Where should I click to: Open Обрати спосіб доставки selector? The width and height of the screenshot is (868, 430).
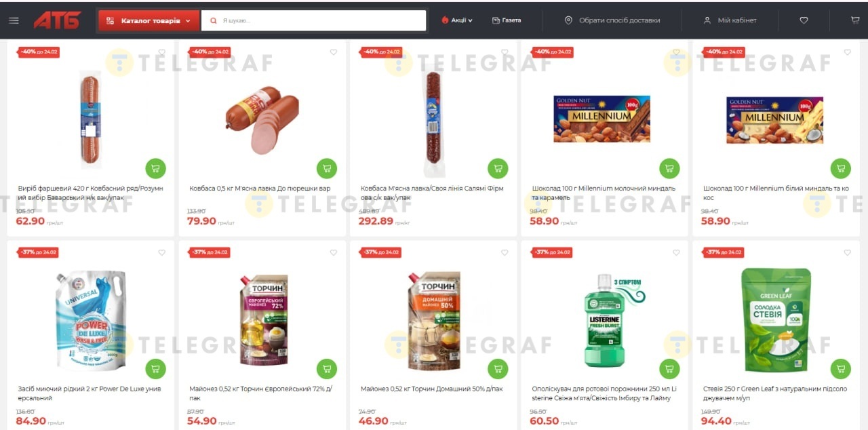click(x=612, y=20)
